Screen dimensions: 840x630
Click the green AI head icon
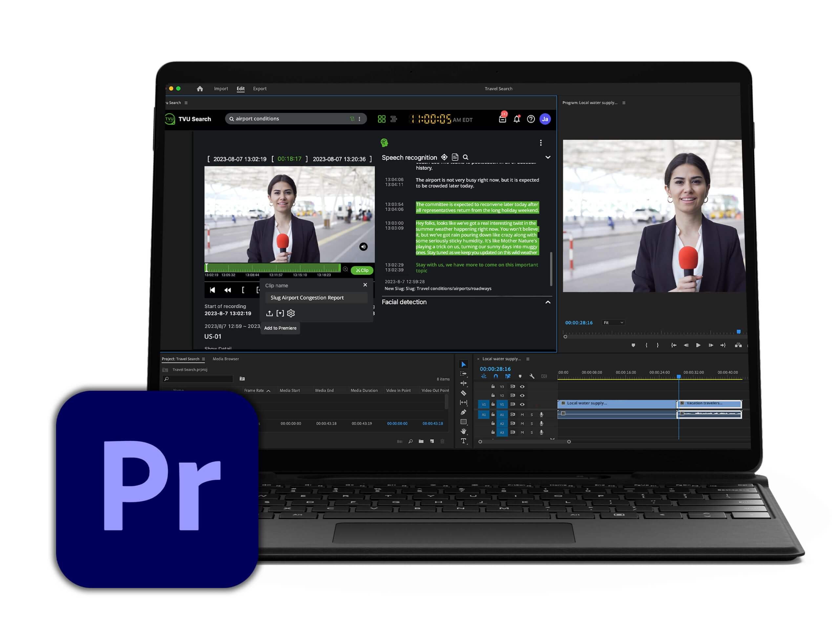pos(384,143)
